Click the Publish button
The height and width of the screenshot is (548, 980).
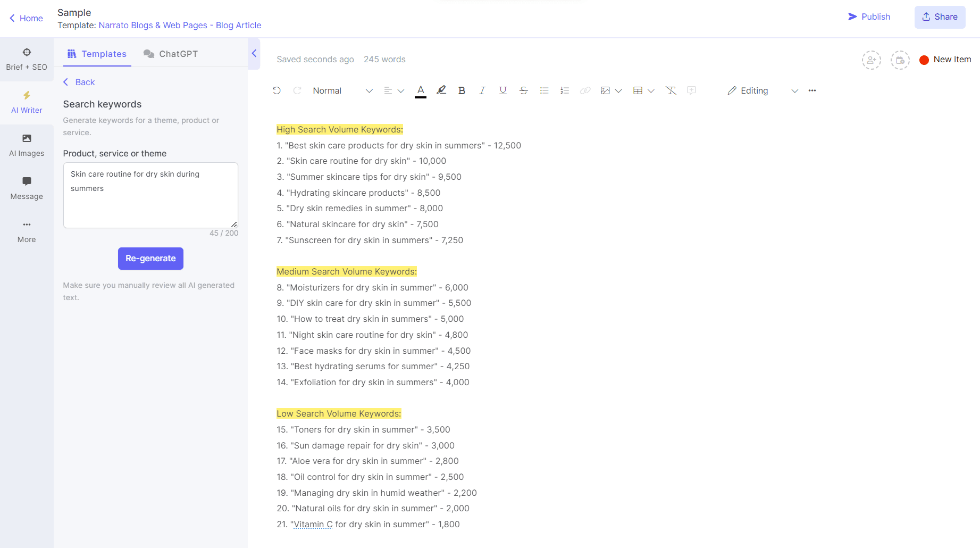click(x=869, y=16)
